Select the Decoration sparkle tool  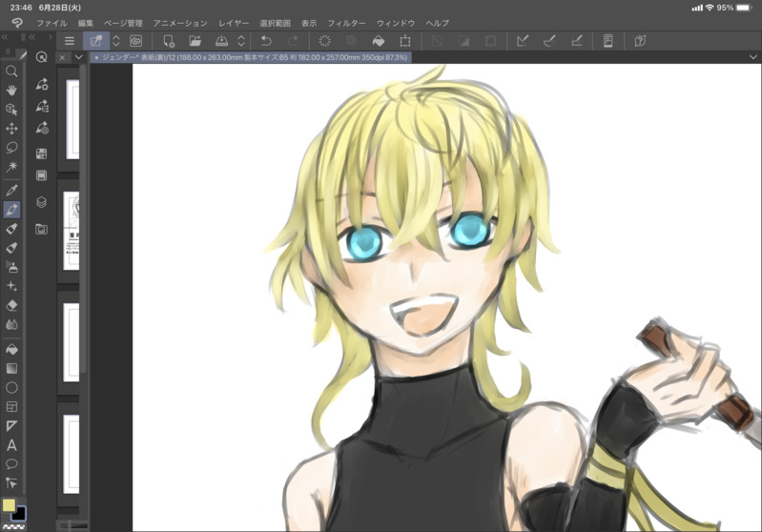pyautogui.click(x=11, y=286)
